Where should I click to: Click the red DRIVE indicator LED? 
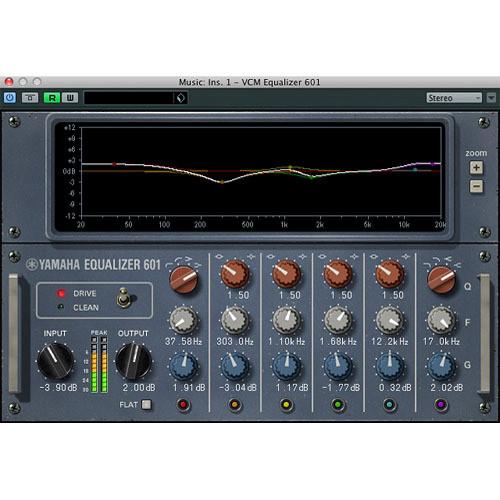[61, 293]
